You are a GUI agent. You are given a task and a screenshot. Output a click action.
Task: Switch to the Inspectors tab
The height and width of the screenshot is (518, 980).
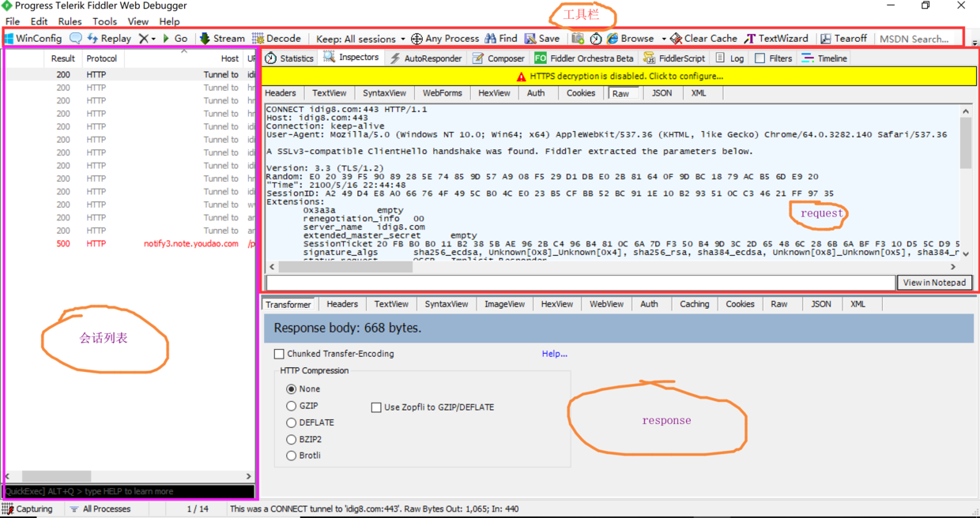click(351, 58)
